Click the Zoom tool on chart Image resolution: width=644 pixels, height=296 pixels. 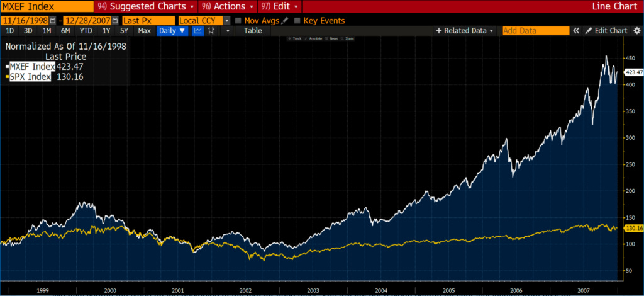coord(347,38)
